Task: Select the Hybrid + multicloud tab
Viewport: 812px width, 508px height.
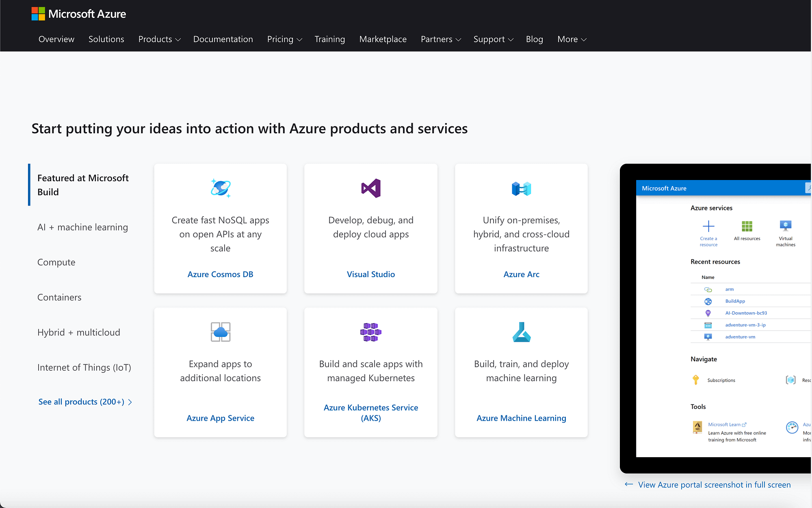Action: coord(79,332)
